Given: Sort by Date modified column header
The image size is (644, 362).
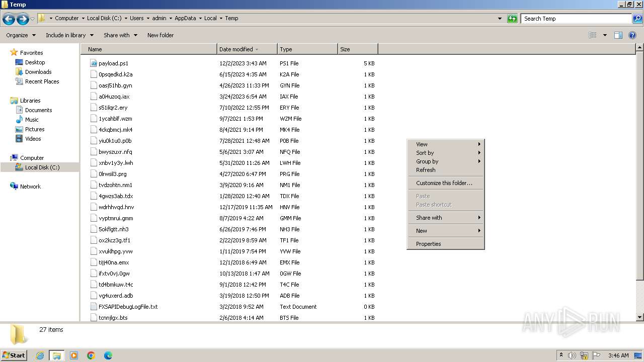Looking at the screenshot, I should (247, 49).
